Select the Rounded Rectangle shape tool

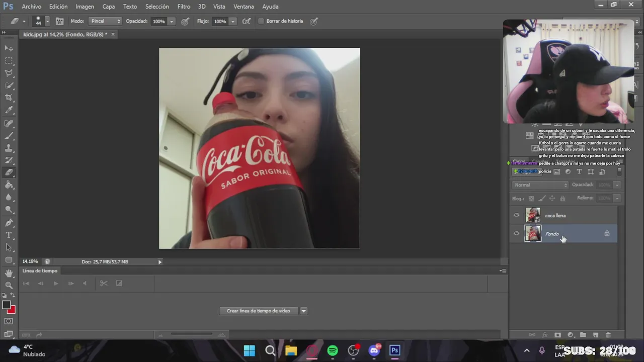[x=9, y=260]
